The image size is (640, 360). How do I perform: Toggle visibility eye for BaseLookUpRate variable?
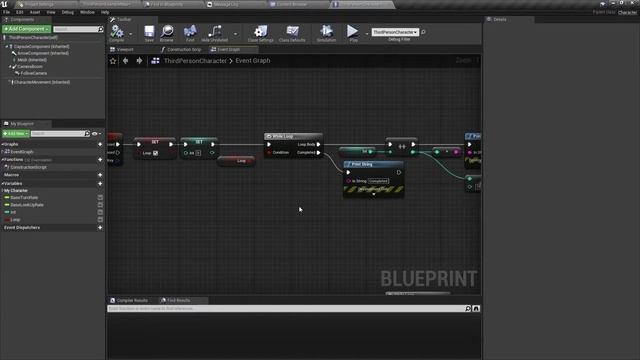click(x=100, y=205)
